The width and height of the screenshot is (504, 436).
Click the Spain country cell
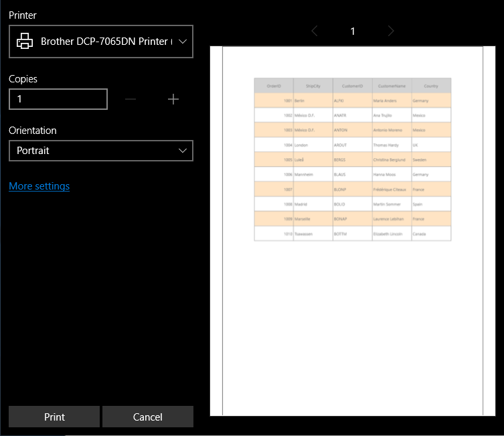[x=431, y=204]
